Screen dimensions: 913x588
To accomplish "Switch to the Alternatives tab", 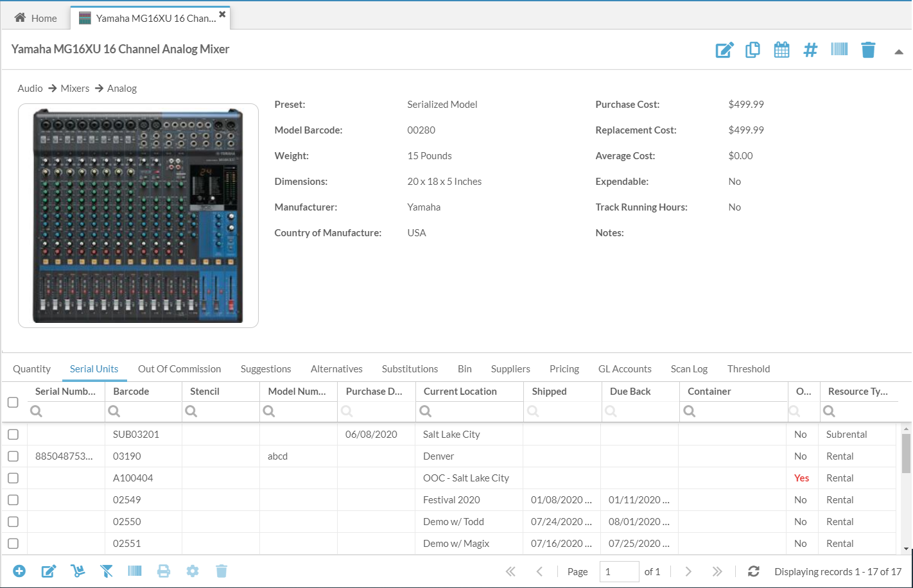I will tap(336, 369).
